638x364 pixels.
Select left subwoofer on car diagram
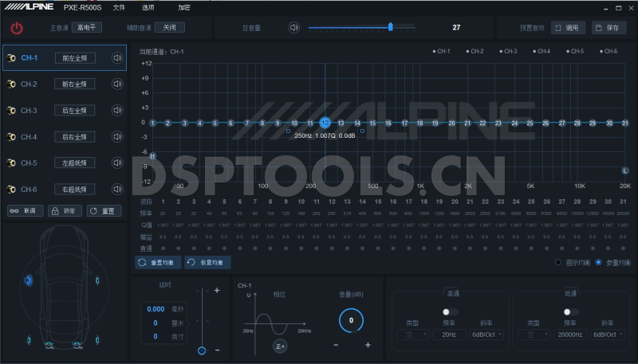[x=49, y=346]
